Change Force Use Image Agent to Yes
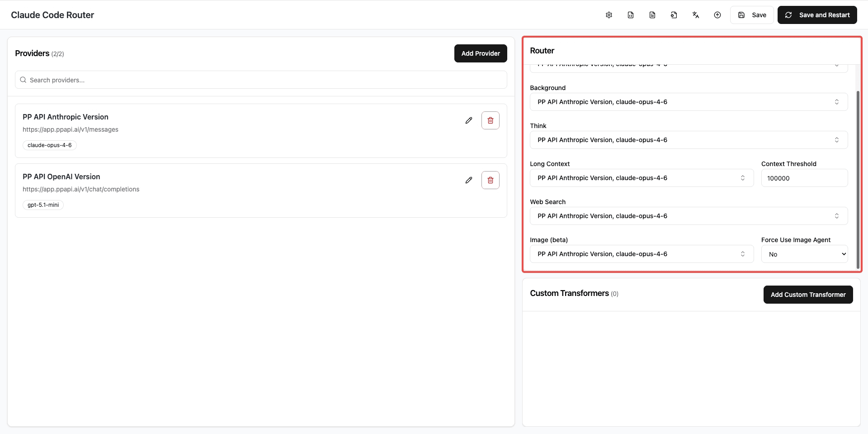The height and width of the screenshot is (434, 868). (x=804, y=254)
